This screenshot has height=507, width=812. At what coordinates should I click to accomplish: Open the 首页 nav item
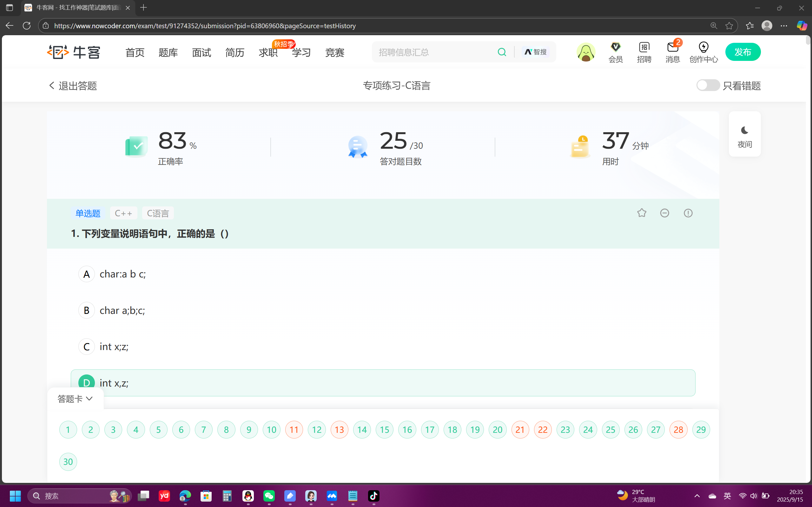(x=135, y=52)
